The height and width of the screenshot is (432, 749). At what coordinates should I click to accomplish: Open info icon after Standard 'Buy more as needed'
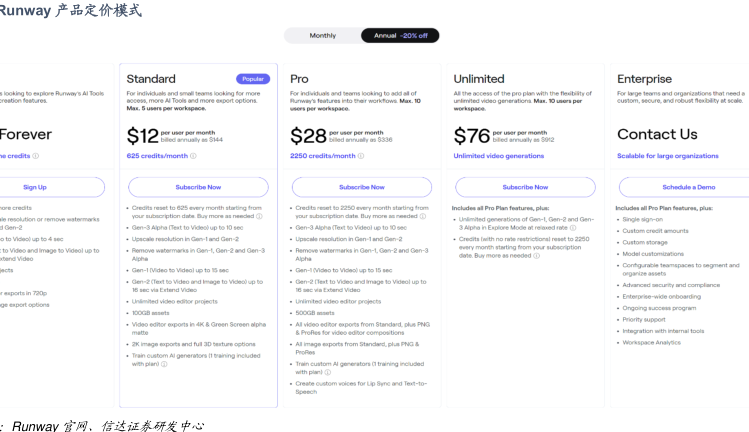pyautogui.click(x=259, y=216)
